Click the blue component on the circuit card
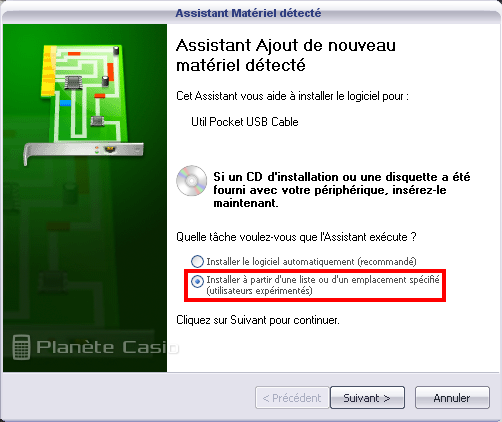This screenshot has height=422, width=502. 65,103
